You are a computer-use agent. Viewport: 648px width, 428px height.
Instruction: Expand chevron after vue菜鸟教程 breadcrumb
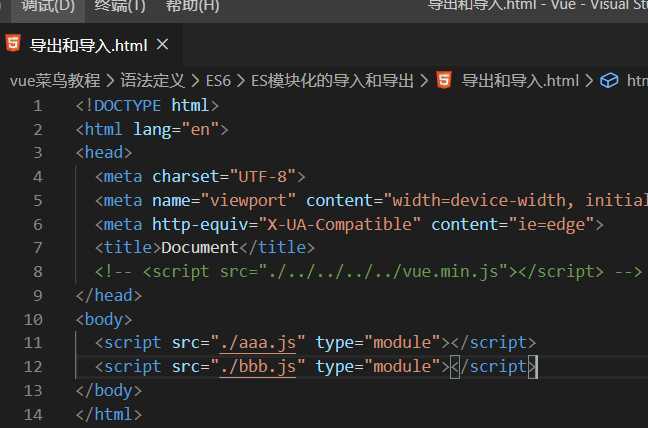(x=110, y=81)
